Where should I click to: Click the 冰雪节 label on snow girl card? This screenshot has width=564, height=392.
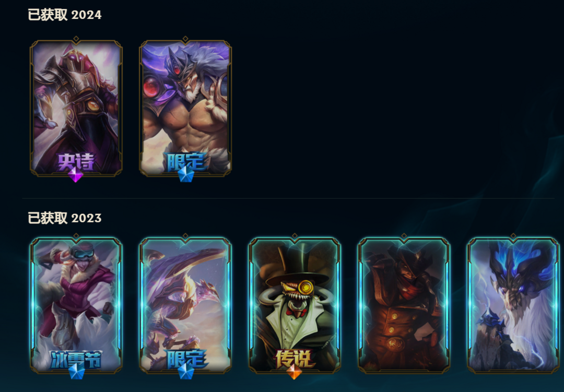76,359
